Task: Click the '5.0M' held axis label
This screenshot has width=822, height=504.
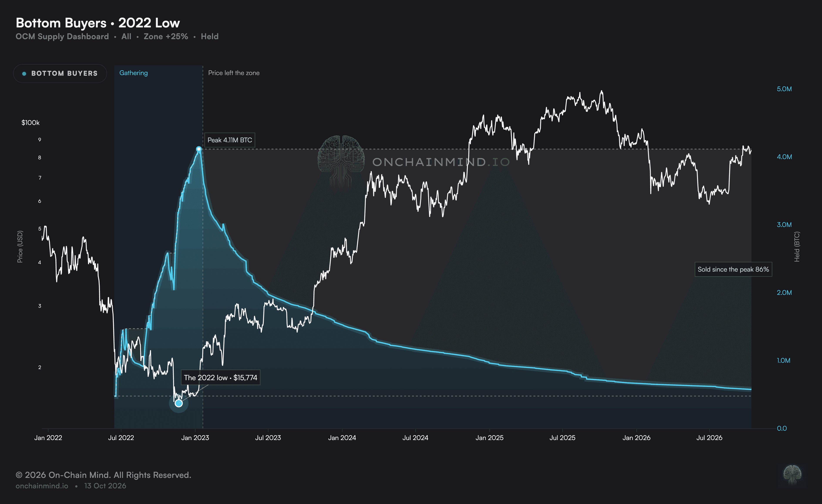Action: pos(784,89)
